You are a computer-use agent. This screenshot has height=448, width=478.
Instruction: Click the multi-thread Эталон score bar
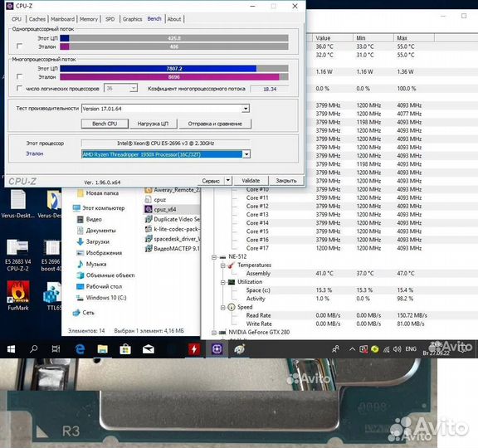[x=174, y=77]
